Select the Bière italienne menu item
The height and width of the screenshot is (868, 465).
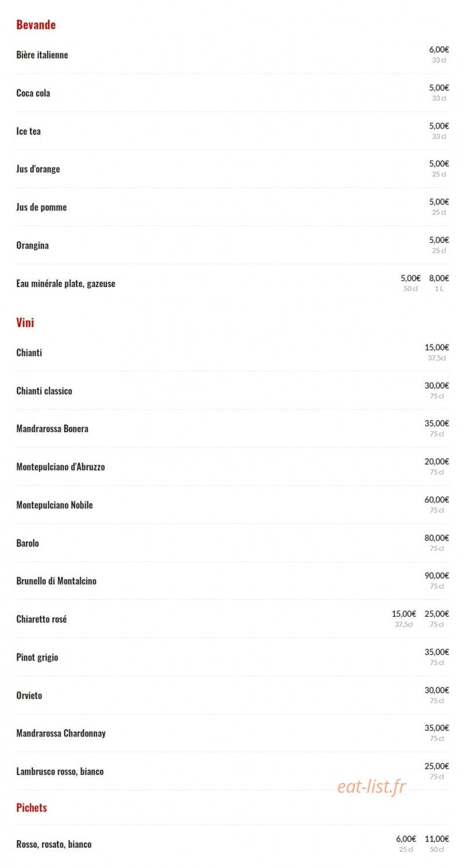(x=42, y=55)
